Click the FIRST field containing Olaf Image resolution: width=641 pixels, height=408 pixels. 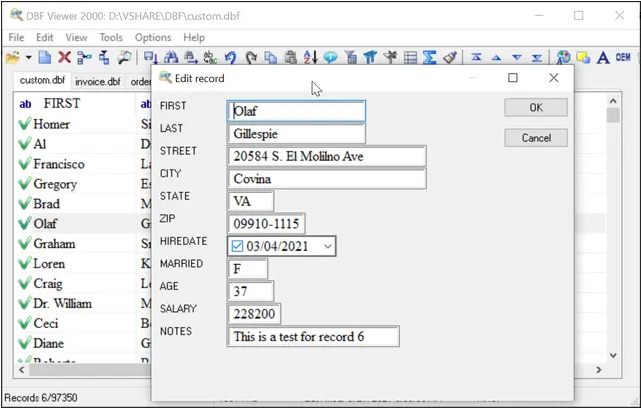click(296, 111)
